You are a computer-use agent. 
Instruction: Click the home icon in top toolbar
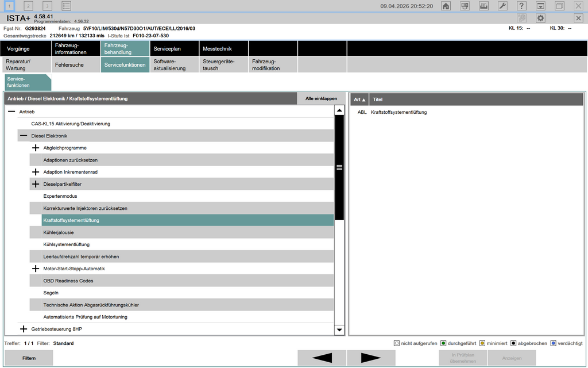[x=446, y=6]
